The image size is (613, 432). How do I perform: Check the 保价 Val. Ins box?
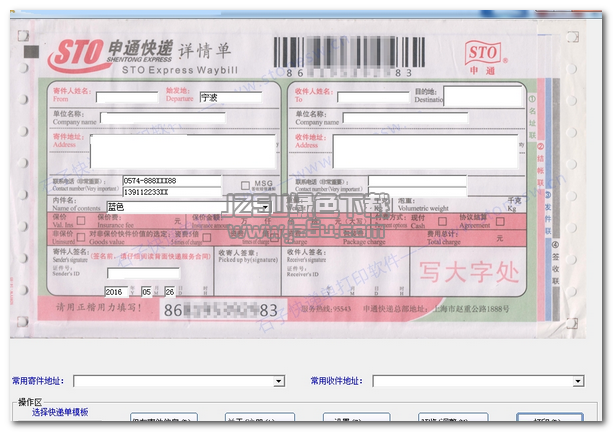tap(81, 221)
